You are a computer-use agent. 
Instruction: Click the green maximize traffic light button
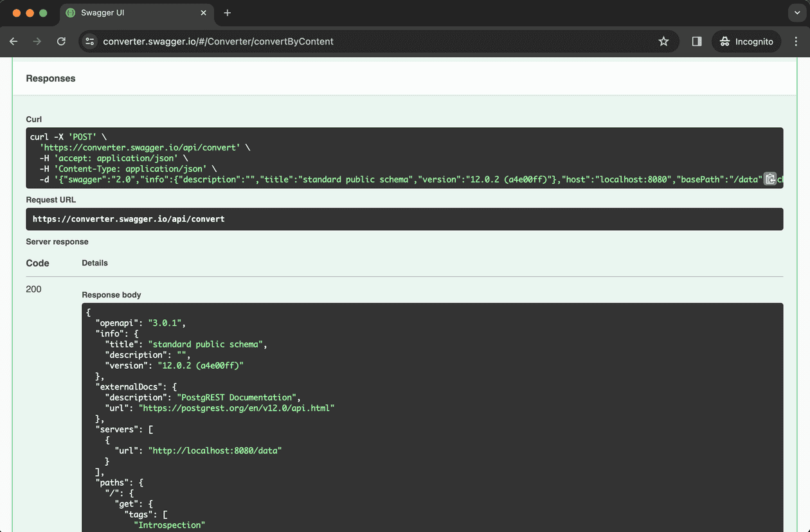point(42,12)
